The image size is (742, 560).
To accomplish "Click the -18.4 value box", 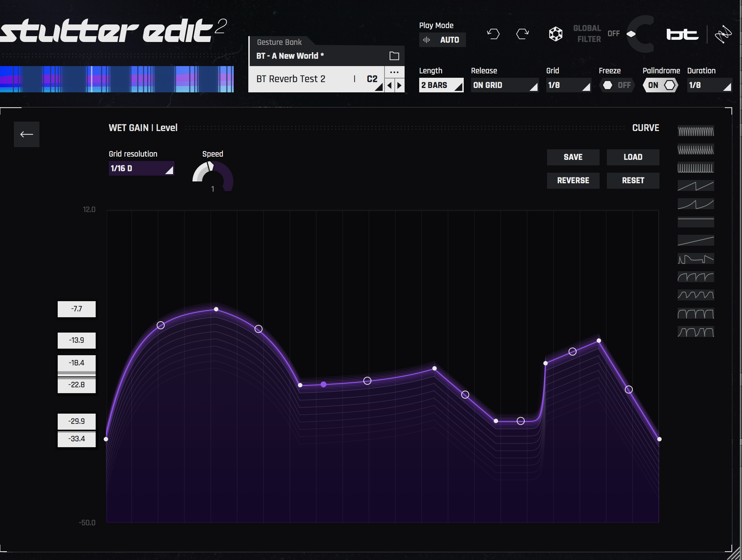I will point(77,363).
